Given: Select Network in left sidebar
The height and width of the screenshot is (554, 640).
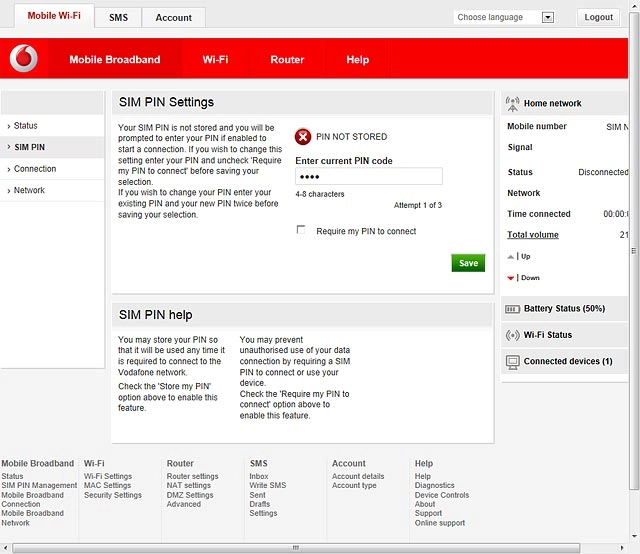Looking at the screenshot, I should (52, 191).
